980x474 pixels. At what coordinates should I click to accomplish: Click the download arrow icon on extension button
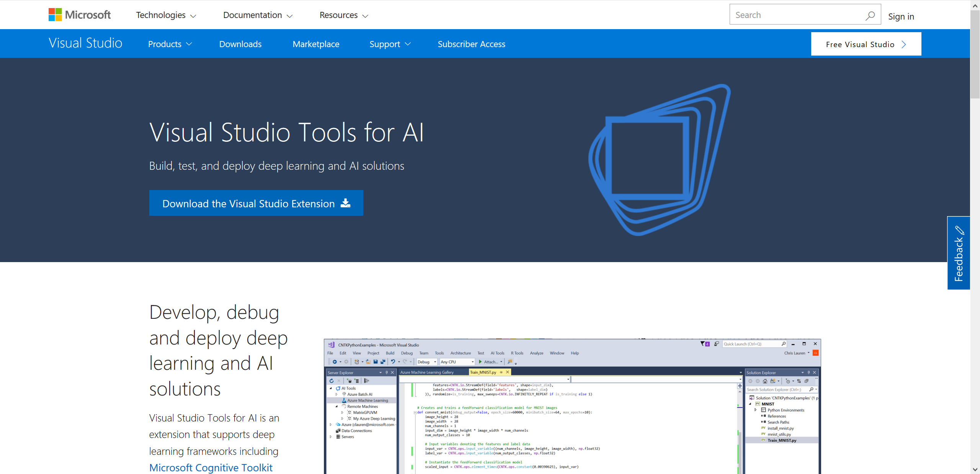point(345,203)
